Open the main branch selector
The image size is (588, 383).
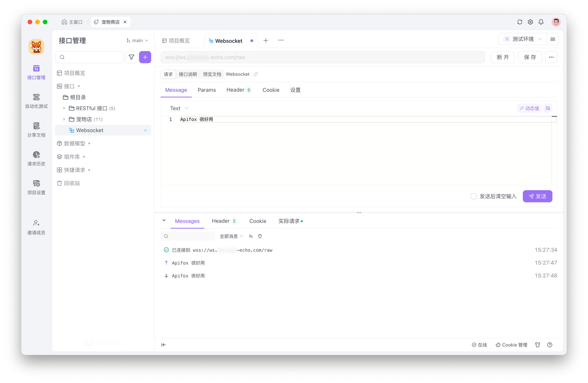coord(137,40)
